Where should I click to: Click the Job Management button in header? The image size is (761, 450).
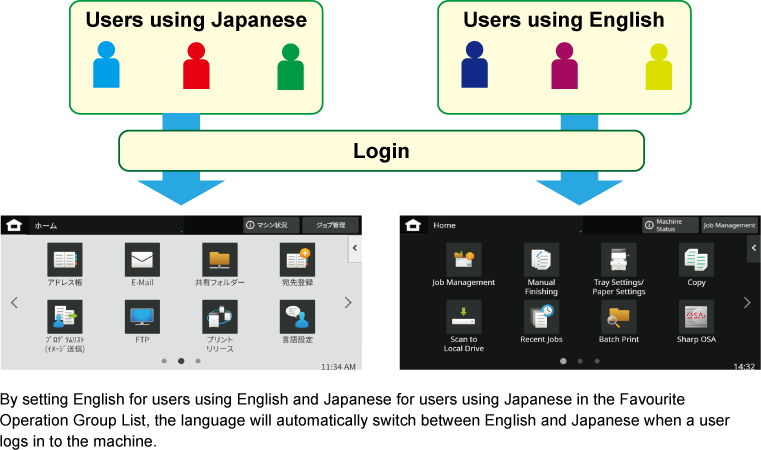(729, 225)
